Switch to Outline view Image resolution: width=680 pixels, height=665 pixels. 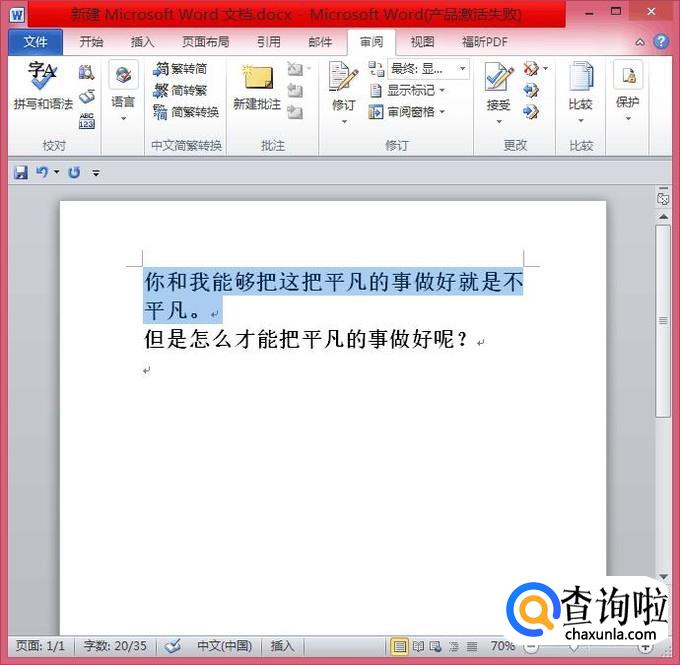pos(454,646)
